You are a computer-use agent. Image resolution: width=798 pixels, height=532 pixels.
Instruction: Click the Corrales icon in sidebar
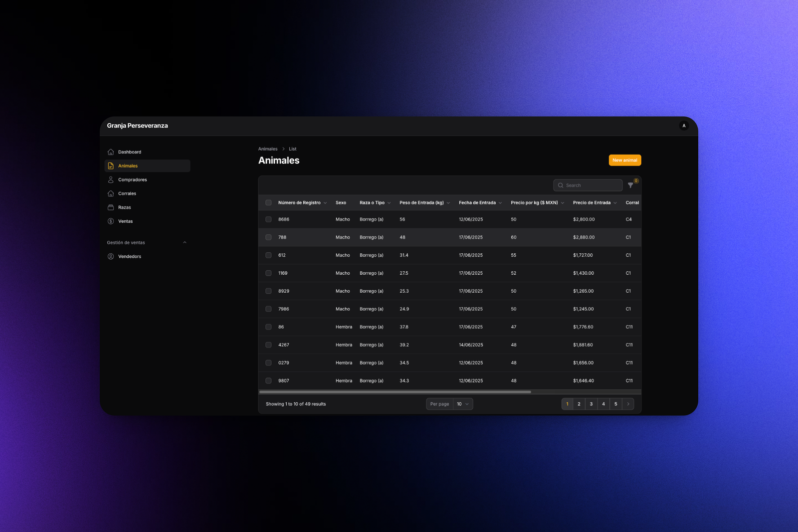click(111, 193)
